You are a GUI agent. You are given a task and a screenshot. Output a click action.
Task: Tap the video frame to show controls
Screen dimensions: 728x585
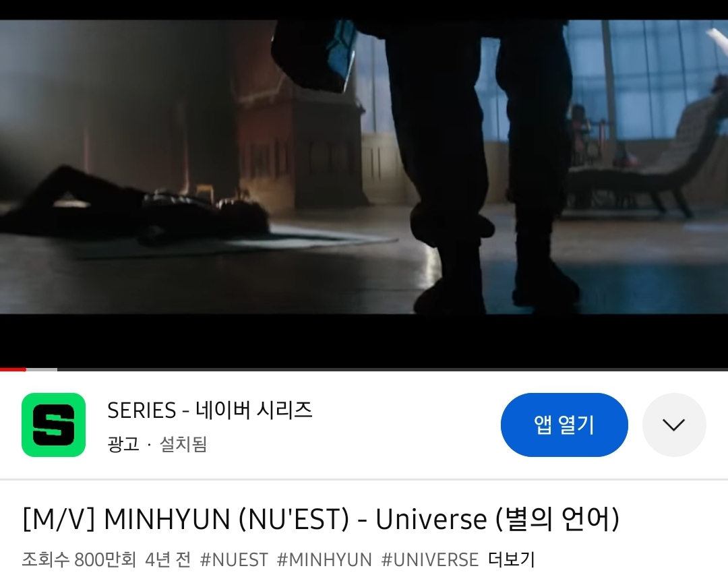[x=364, y=167]
